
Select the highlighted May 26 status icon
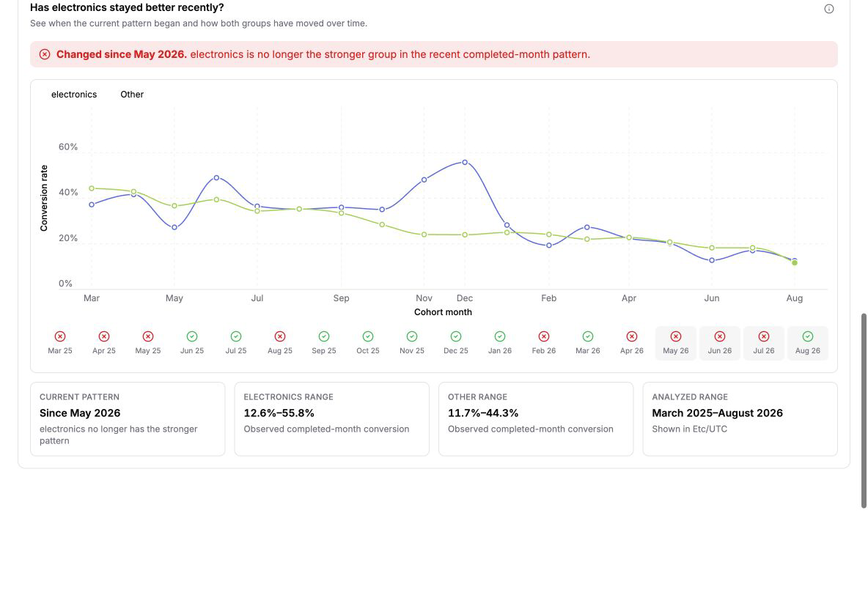pos(676,336)
